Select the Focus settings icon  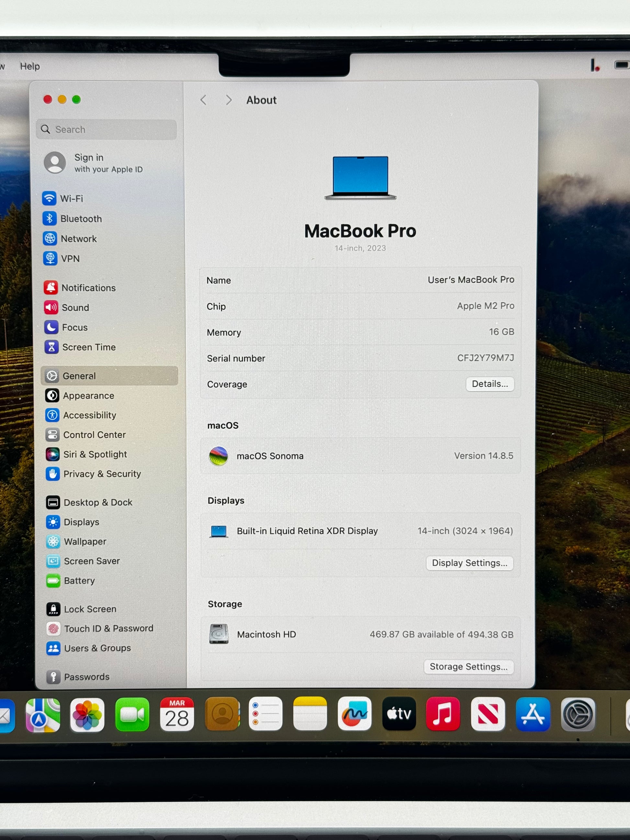pyautogui.click(x=51, y=327)
